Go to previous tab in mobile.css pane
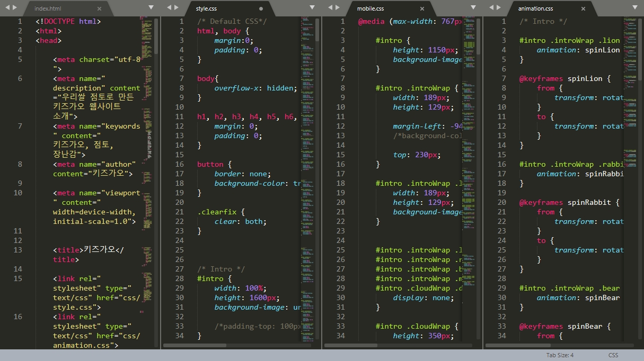Image resolution: width=644 pixels, height=361 pixels. 330,7
